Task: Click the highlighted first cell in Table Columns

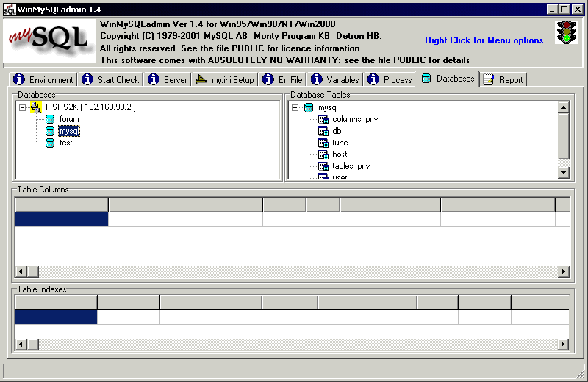Action: point(62,220)
